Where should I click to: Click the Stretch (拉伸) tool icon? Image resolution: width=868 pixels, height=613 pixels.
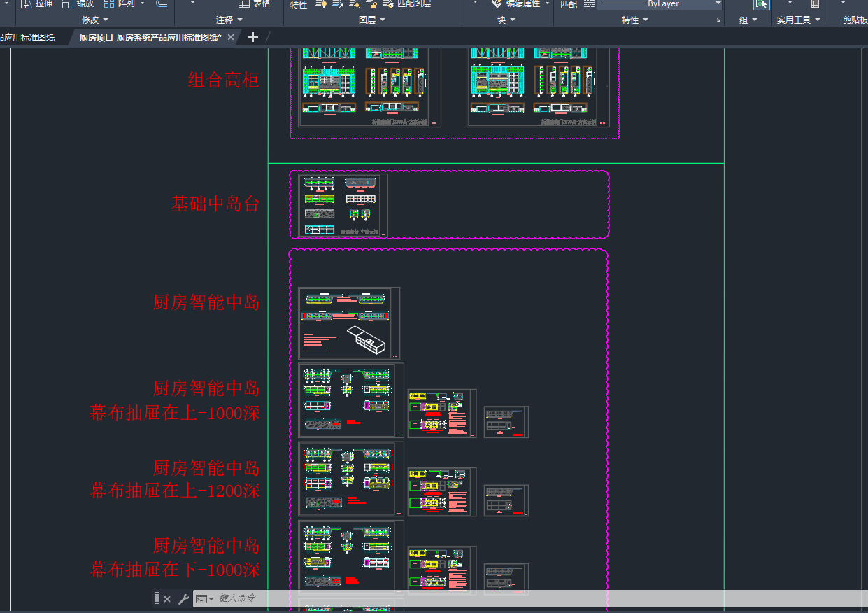[27, 4]
